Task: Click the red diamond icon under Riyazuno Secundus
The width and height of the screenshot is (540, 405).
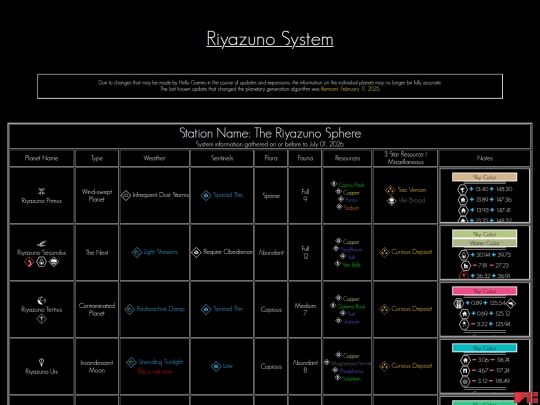Action: 29,262
